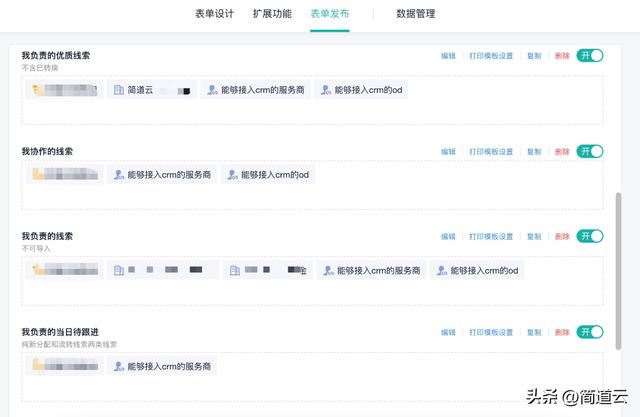Viewport: 640px width, 417px height.
Task: Open 打印模板设置 for 我负责的线索
Action: 491,236
